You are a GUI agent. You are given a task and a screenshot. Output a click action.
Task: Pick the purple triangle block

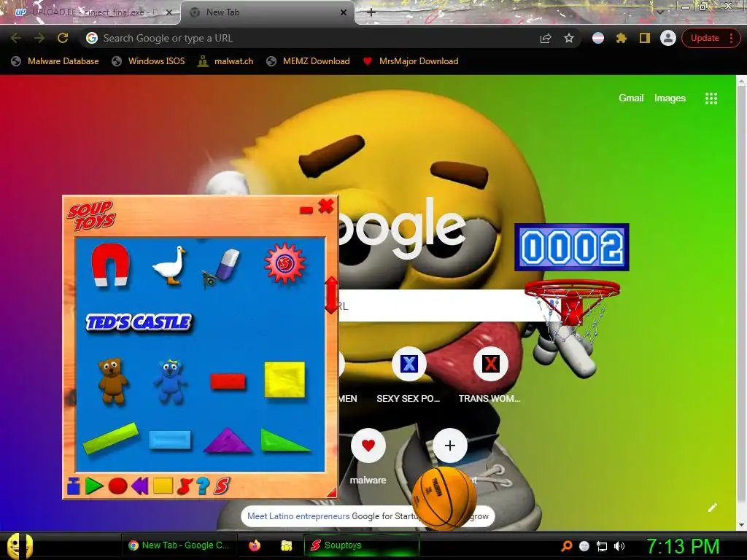click(228, 440)
